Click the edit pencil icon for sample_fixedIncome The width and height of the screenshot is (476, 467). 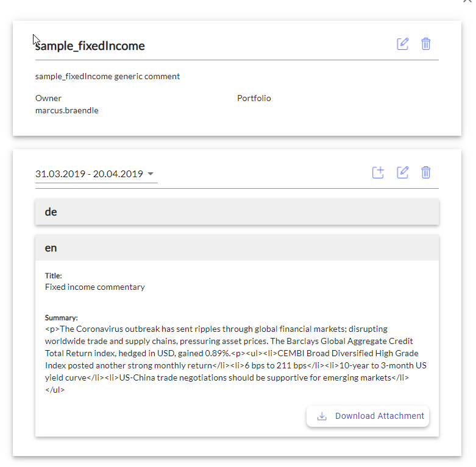pyautogui.click(x=402, y=44)
